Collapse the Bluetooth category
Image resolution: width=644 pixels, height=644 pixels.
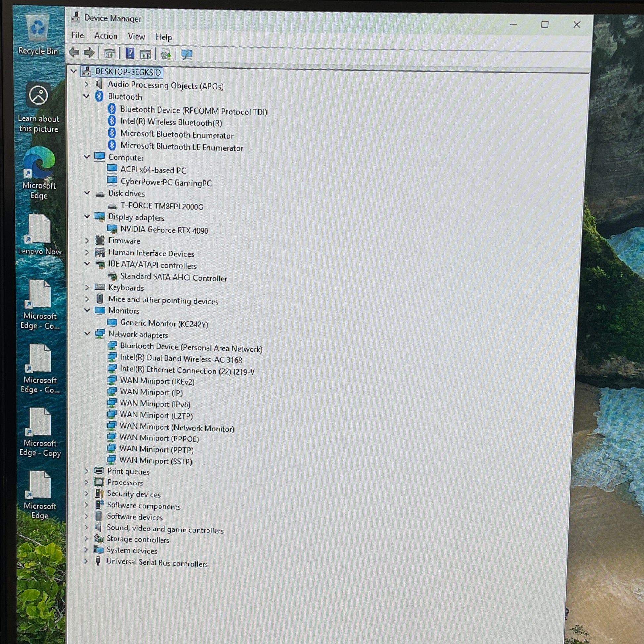coord(87,96)
